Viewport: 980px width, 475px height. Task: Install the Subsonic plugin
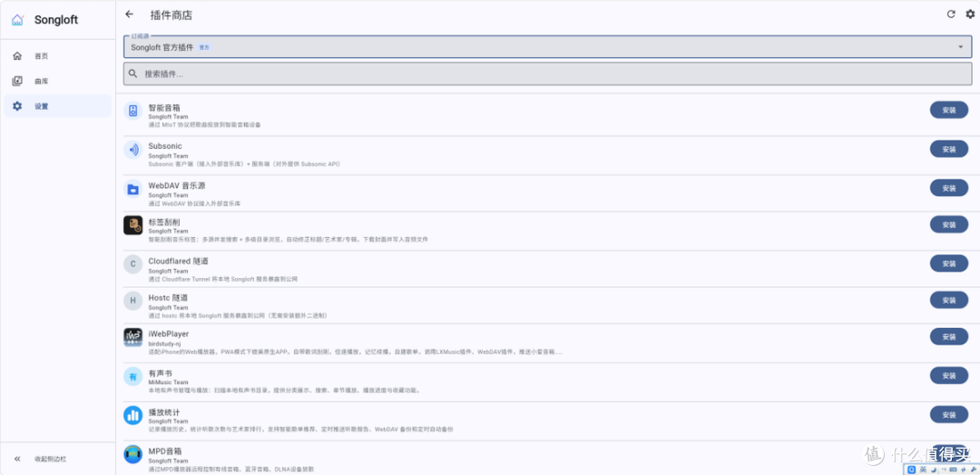pos(949,149)
